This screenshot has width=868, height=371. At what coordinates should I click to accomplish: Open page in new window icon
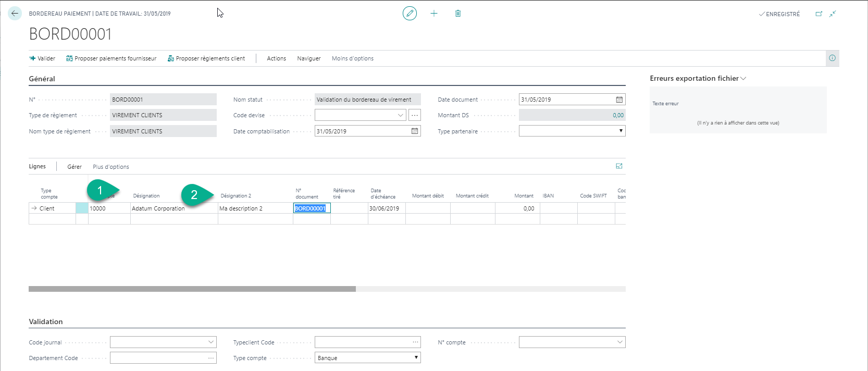pyautogui.click(x=819, y=14)
